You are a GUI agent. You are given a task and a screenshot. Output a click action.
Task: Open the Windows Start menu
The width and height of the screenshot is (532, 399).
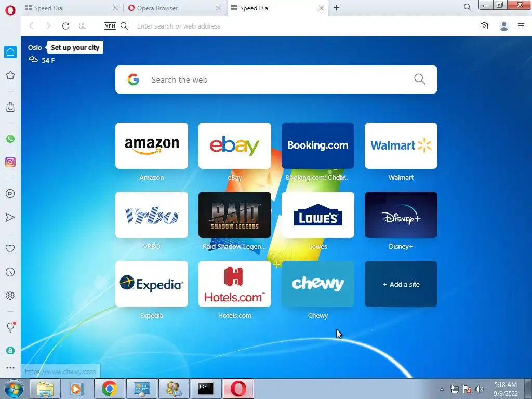[x=14, y=389]
